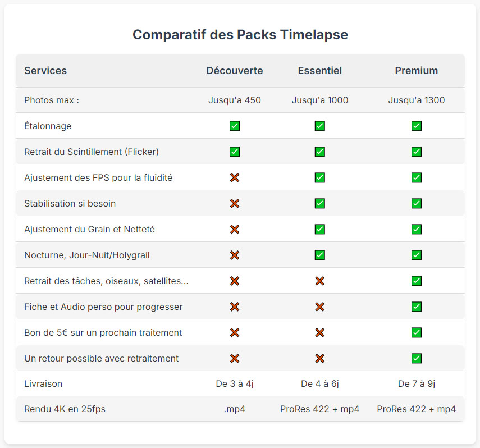Click 'Rendu 4K en 25fps' row label
This screenshot has height=448, width=480.
pyautogui.click(x=65, y=409)
